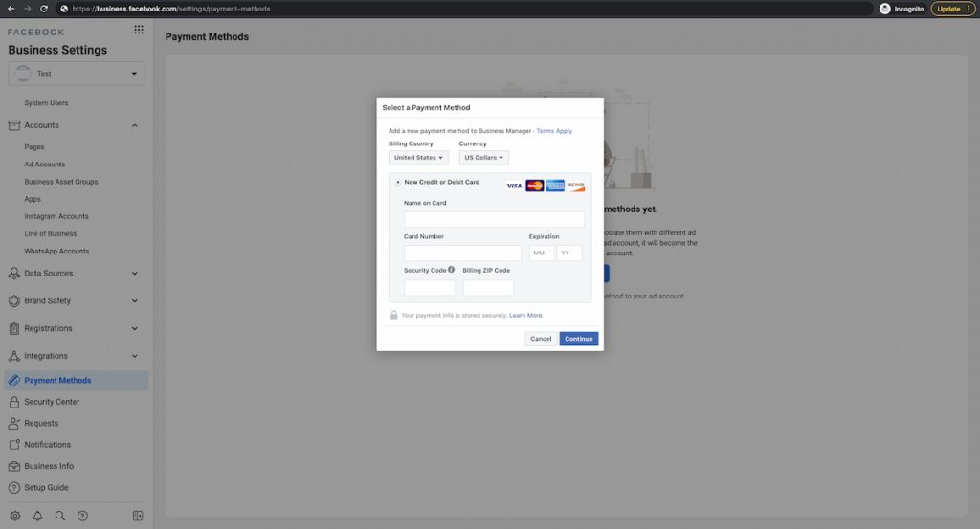Open the Learn More link
The image size is (980, 529).
(525, 316)
